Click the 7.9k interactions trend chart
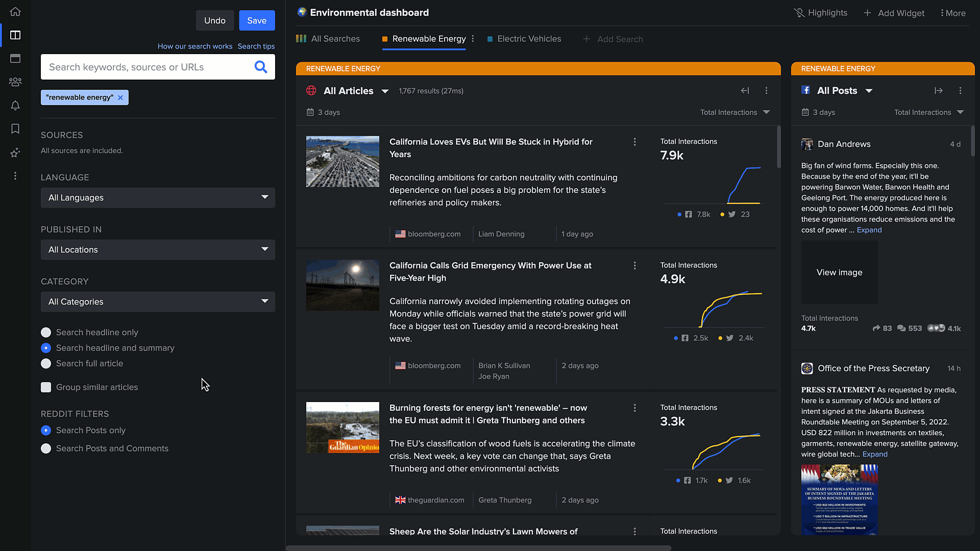This screenshot has height=551, width=980. [x=714, y=185]
